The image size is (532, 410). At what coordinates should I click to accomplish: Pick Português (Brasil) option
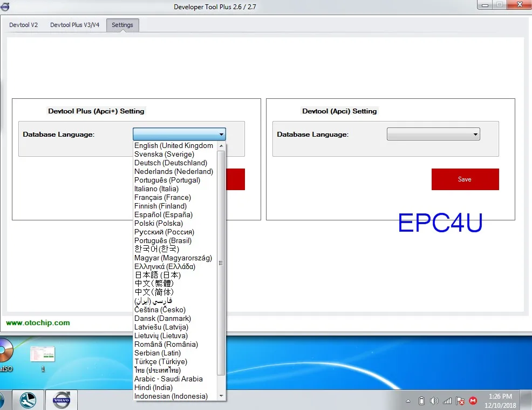point(175,240)
